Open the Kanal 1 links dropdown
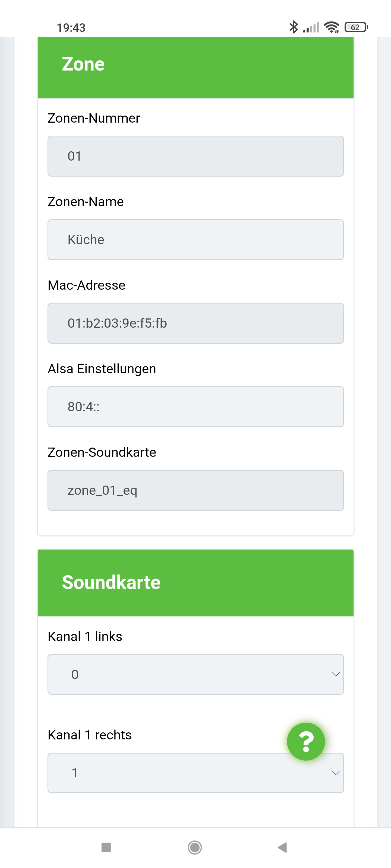This screenshot has width=391, height=868. [195, 674]
